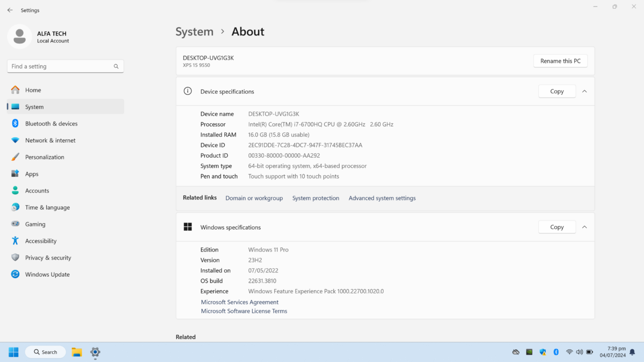Copy the Device specifications
The image size is (644, 362).
557,92
